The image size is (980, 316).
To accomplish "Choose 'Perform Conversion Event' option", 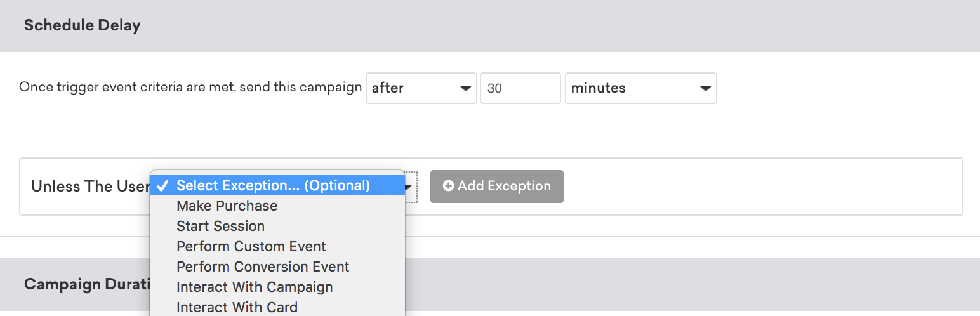I will [x=263, y=267].
